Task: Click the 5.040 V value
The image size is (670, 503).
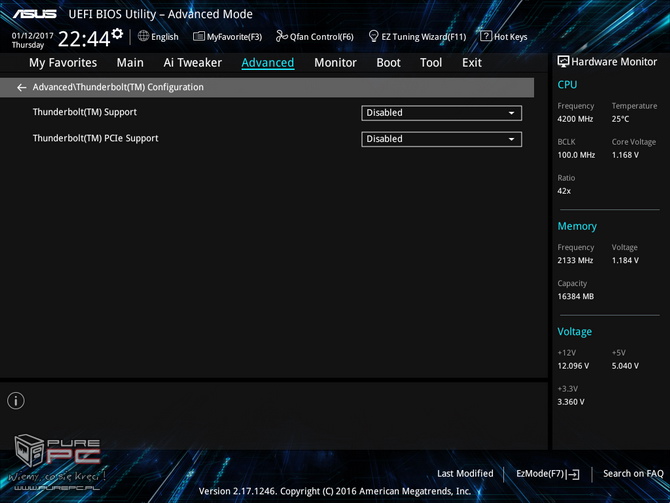Action: click(x=625, y=366)
